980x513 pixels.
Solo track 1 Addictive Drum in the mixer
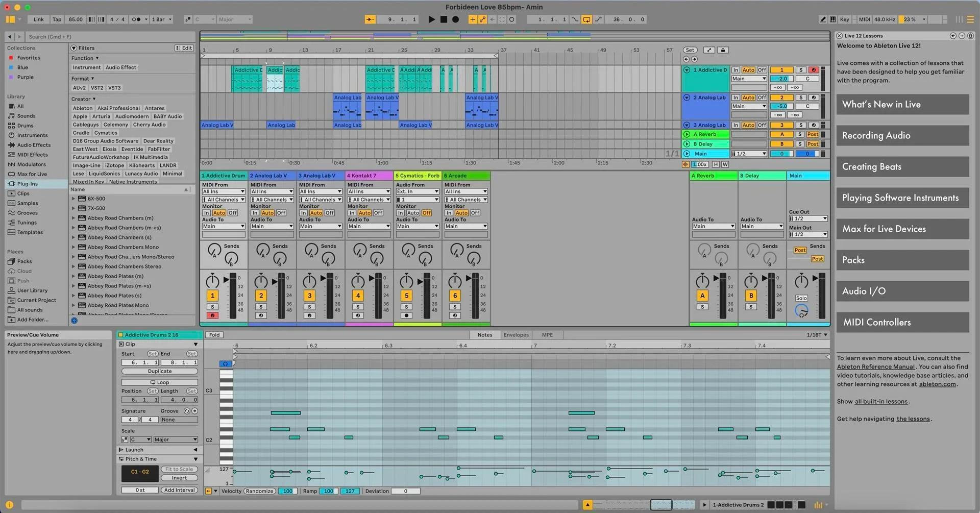[212, 307]
